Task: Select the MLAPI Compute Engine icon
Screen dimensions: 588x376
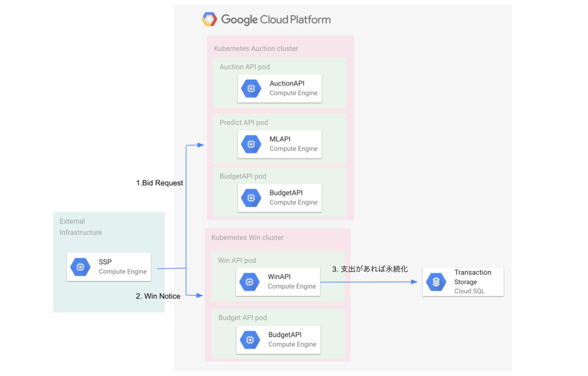Action: coord(252,144)
